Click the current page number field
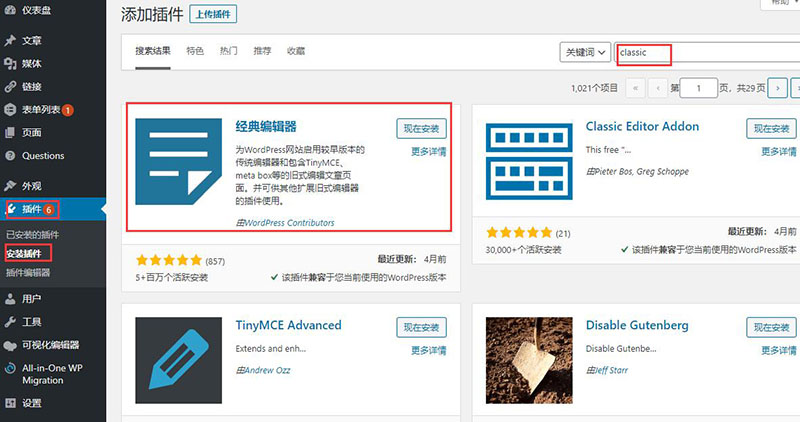Viewport: 800px width, 422px height. coord(699,88)
